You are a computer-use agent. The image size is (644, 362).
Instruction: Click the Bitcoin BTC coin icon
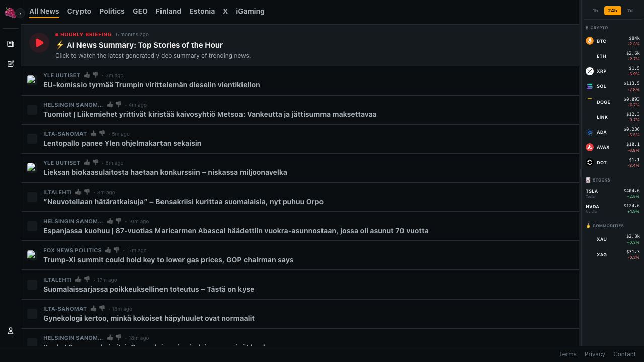[x=590, y=41]
